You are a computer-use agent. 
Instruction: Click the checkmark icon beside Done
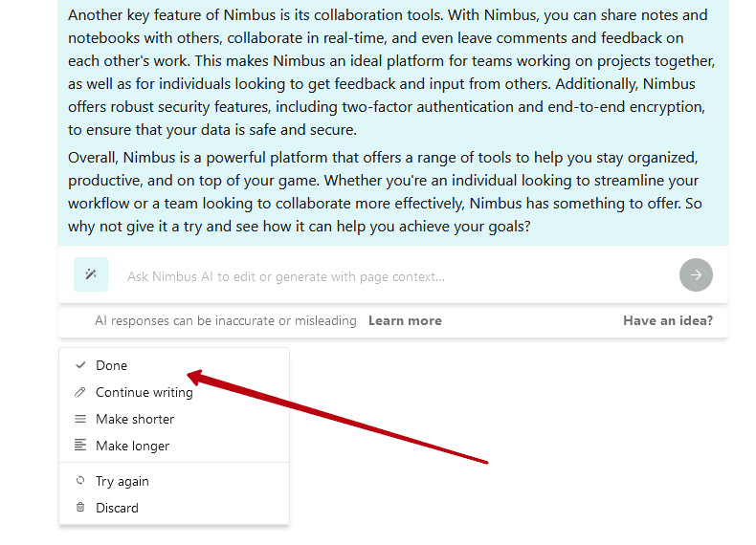[80, 365]
